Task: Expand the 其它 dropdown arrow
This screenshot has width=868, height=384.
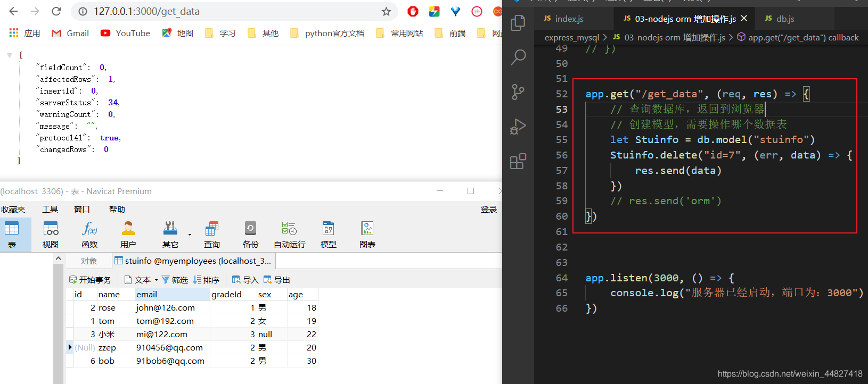Action: [x=190, y=235]
